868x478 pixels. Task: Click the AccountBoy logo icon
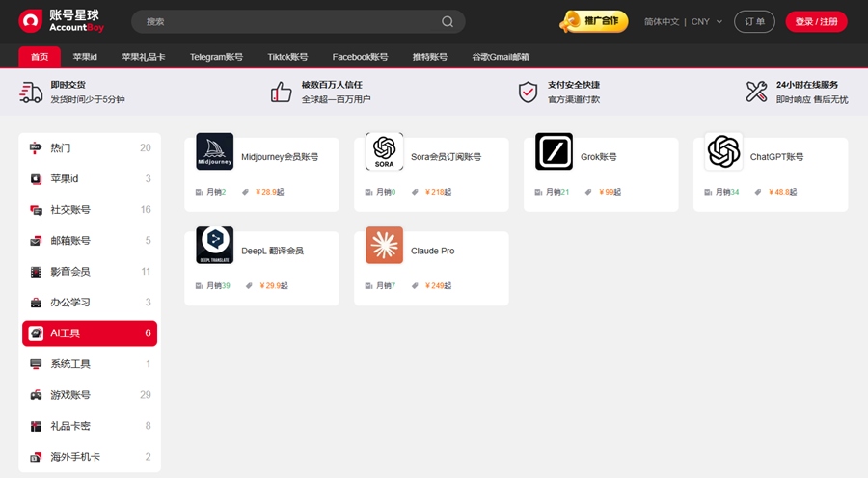point(31,21)
